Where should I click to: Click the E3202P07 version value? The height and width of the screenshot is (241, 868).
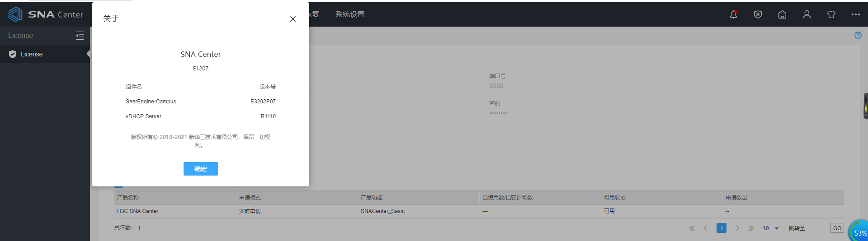(263, 102)
